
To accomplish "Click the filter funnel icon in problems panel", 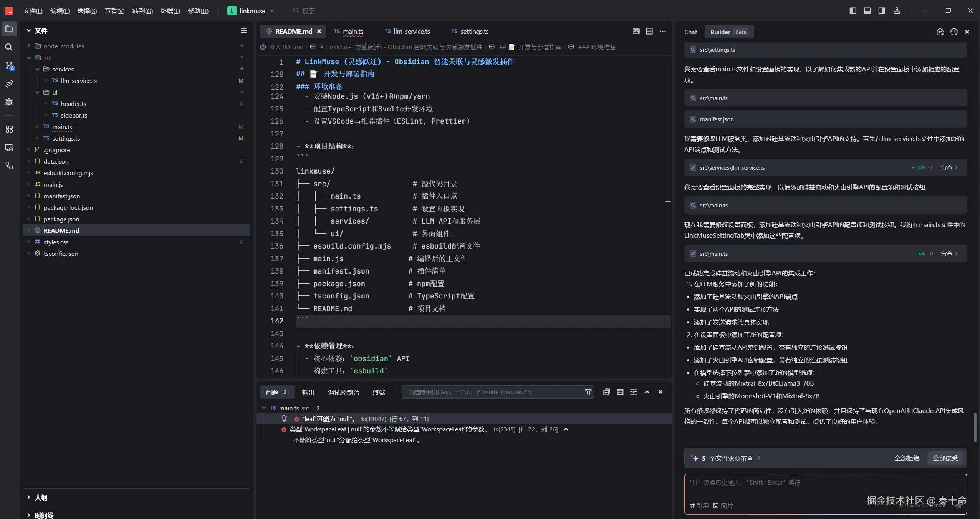I will pyautogui.click(x=588, y=392).
